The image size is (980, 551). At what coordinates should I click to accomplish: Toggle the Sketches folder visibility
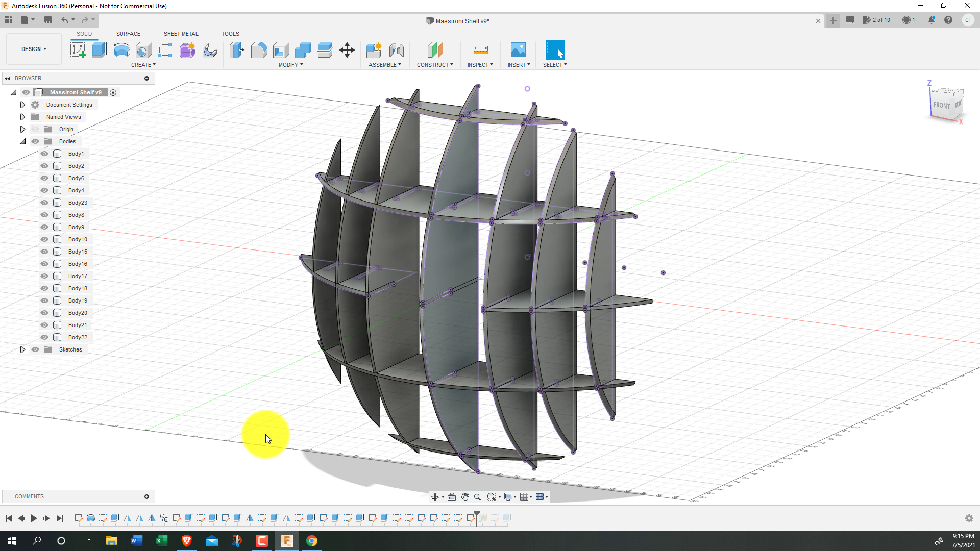coord(35,349)
